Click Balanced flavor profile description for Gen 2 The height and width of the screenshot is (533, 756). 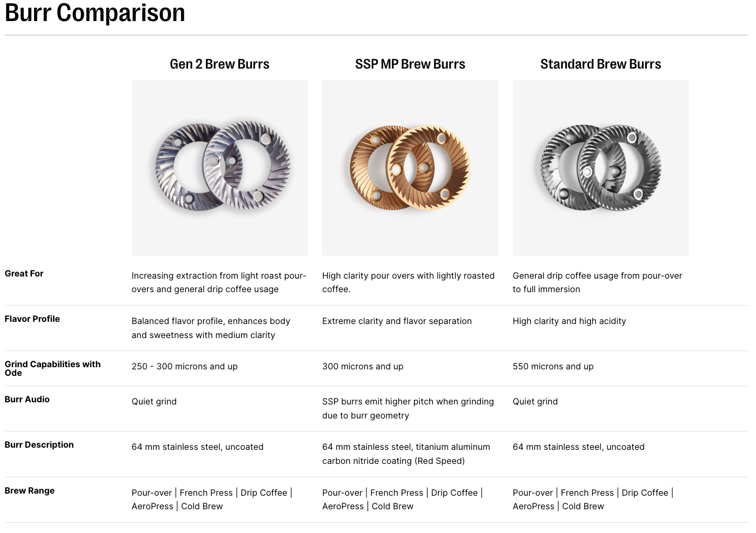[x=211, y=328]
